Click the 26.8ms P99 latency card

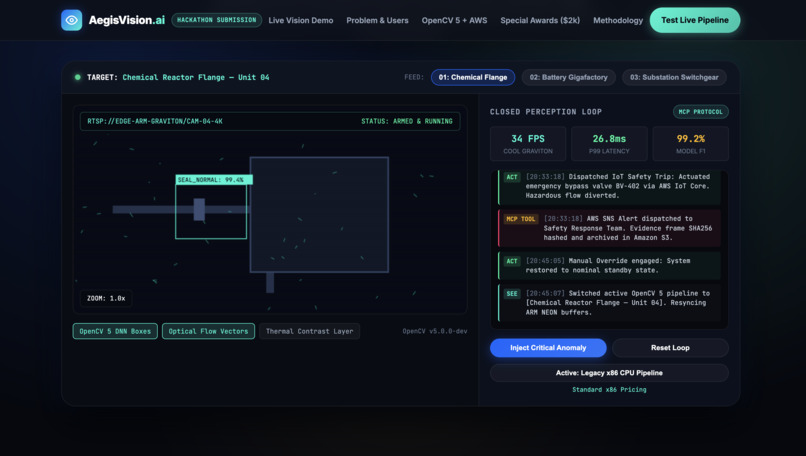[x=609, y=143]
